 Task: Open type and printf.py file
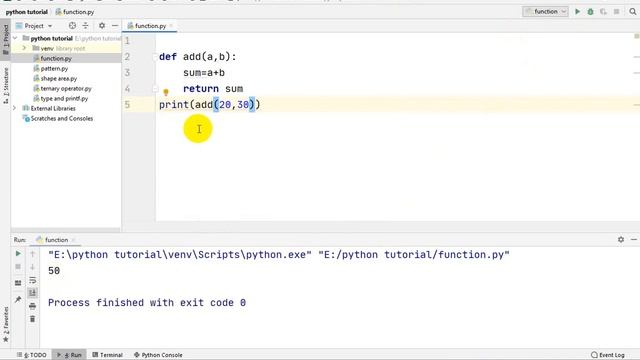tap(64, 98)
